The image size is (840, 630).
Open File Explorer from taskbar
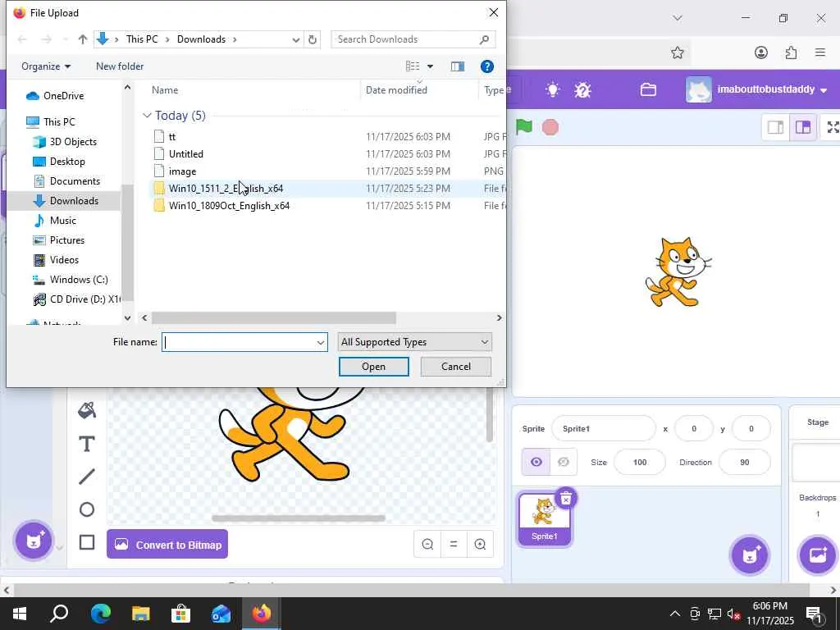(140, 614)
